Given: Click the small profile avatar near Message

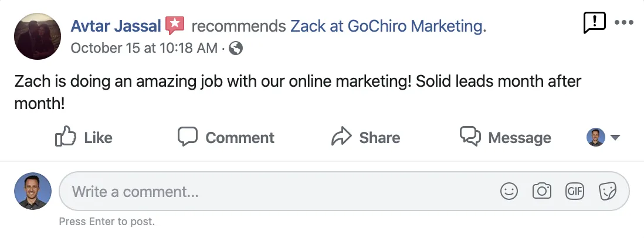Looking at the screenshot, I should tap(596, 137).
